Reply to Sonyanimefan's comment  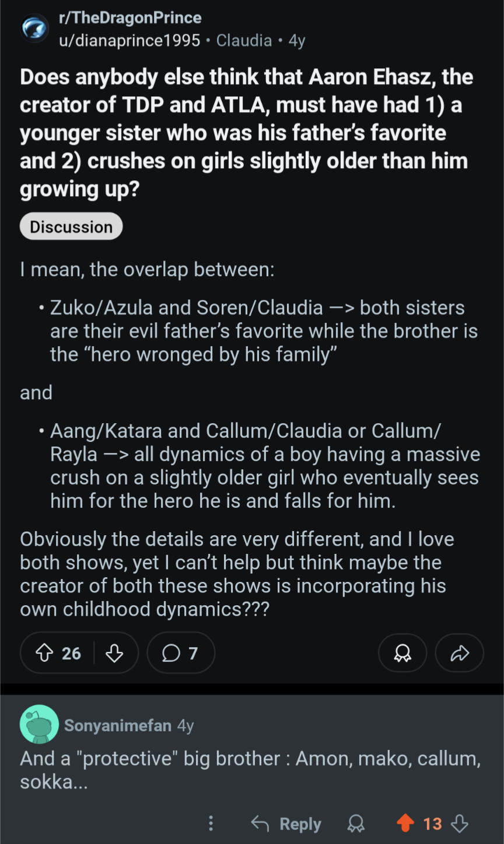click(x=286, y=824)
